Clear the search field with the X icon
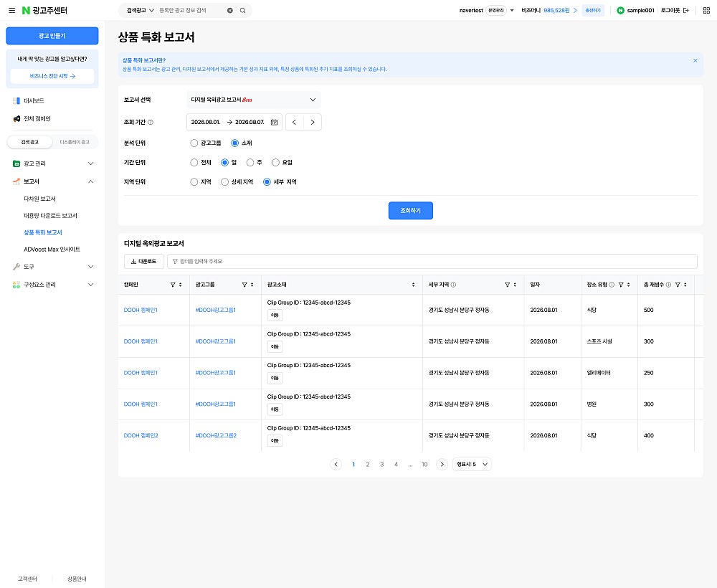717x588 pixels. click(x=230, y=10)
